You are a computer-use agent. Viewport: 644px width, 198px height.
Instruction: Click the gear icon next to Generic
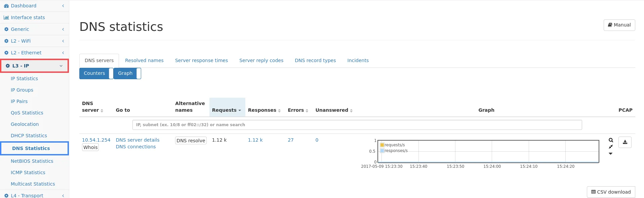coord(6,29)
